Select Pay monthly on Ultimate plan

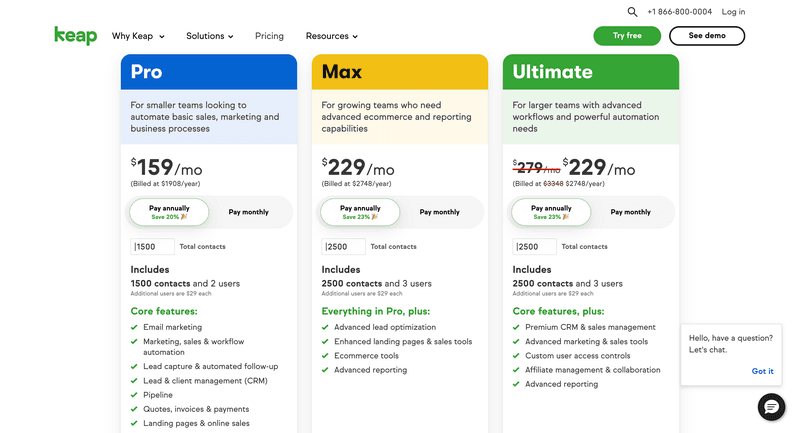(x=631, y=212)
